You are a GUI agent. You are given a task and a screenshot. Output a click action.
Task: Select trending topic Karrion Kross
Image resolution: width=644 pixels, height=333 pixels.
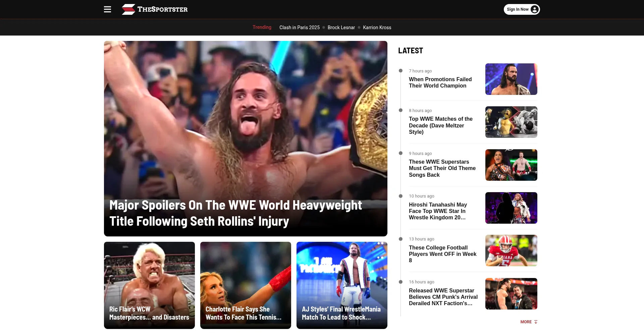(377, 27)
